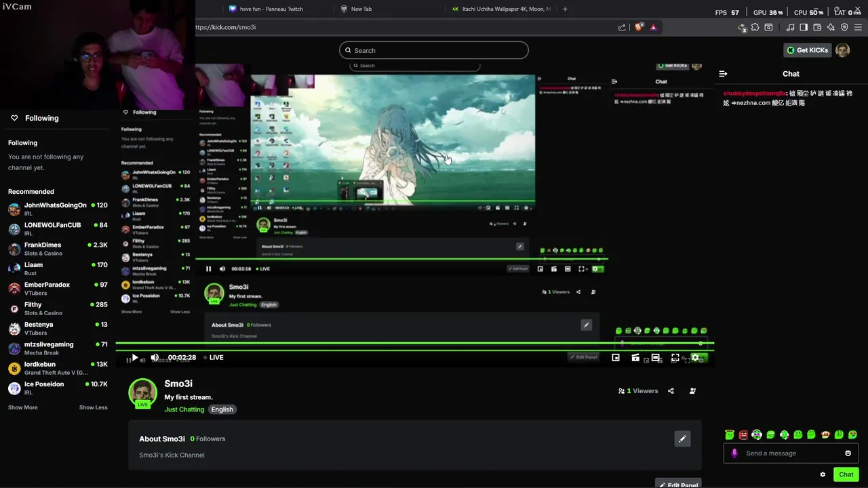The height and width of the screenshot is (488, 868).
Task: Open the chat settings gear icon
Action: pos(823,474)
